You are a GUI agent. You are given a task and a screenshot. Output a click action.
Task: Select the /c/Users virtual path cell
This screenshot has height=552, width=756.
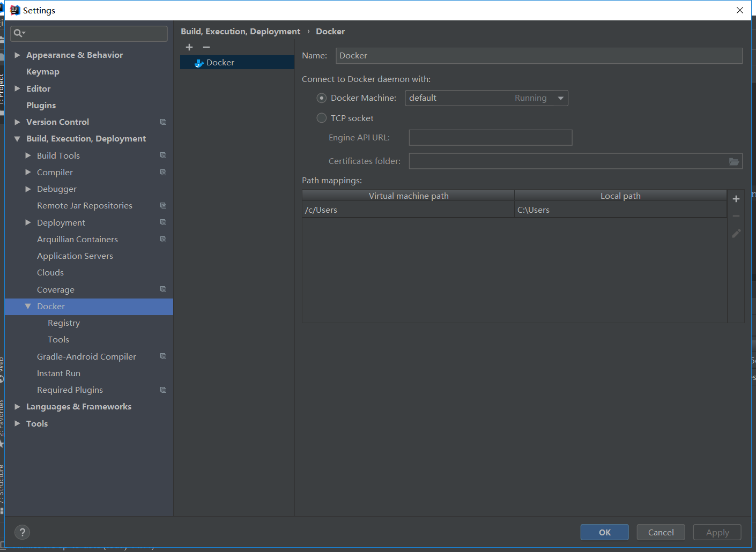tap(408, 210)
